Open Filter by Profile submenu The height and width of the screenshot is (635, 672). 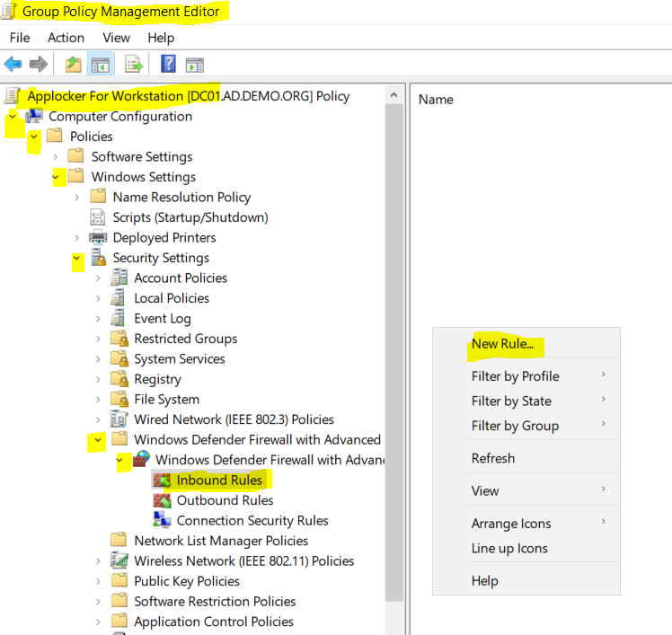[526, 375]
